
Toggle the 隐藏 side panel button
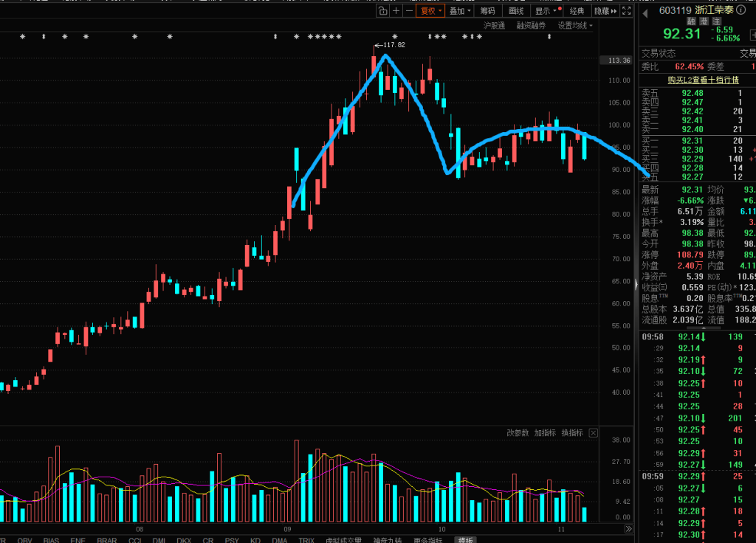coord(605,11)
